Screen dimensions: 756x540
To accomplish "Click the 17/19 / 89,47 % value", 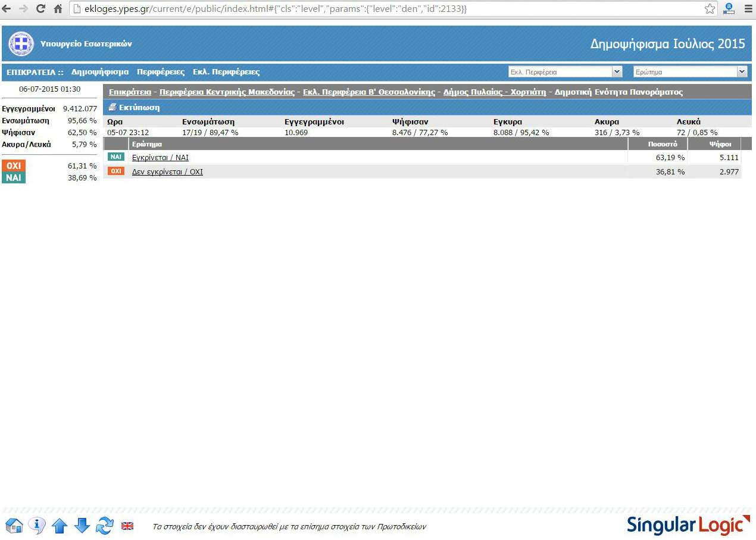I will coord(210,132).
